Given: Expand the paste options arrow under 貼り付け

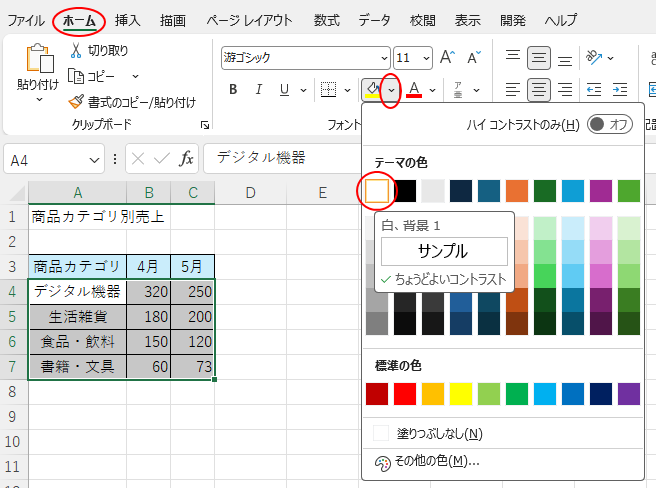Looking at the screenshot, I should pos(39,100).
